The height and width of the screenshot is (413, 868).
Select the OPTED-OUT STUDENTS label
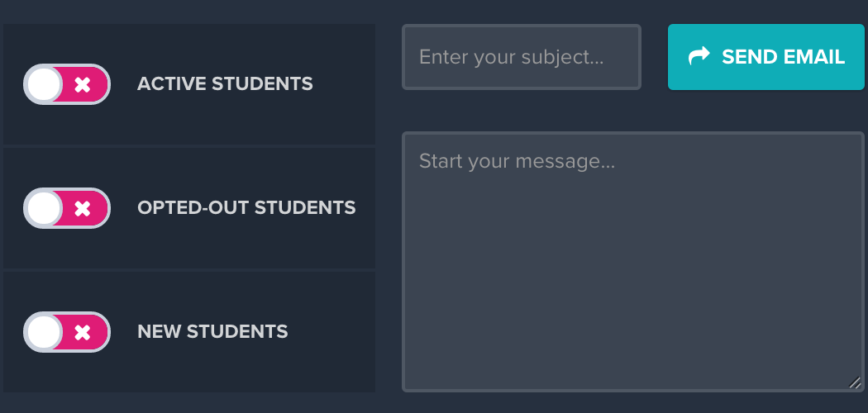tap(246, 208)
